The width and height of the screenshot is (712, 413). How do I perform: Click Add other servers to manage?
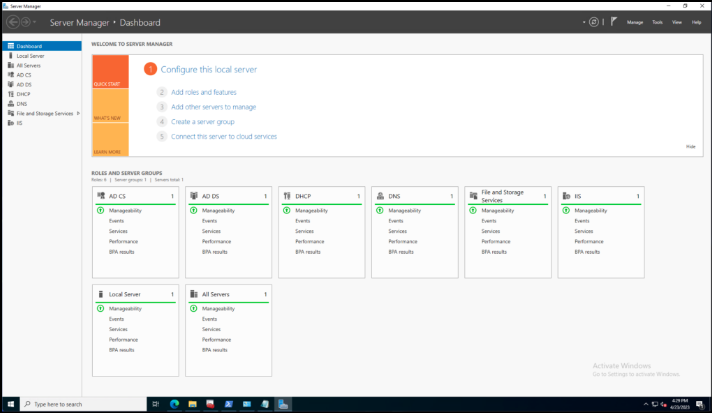213,107
